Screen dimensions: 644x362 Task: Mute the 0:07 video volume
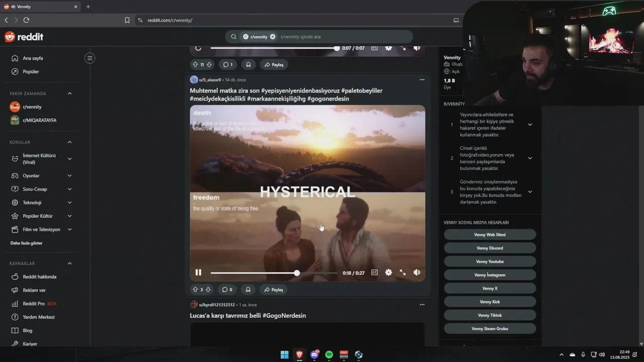[x=417, y=48]
